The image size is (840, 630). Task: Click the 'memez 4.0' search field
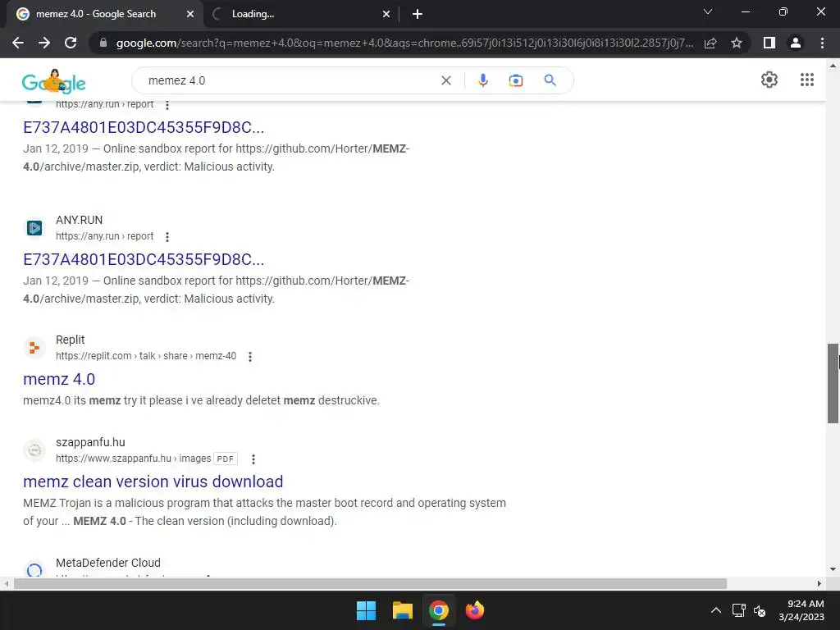click(290, 80)
